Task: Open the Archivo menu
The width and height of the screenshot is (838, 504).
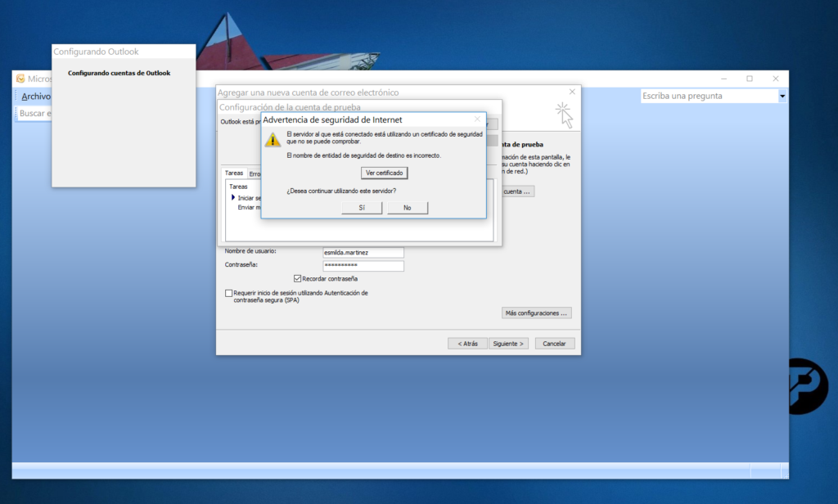Action: [x=35, y=97]
